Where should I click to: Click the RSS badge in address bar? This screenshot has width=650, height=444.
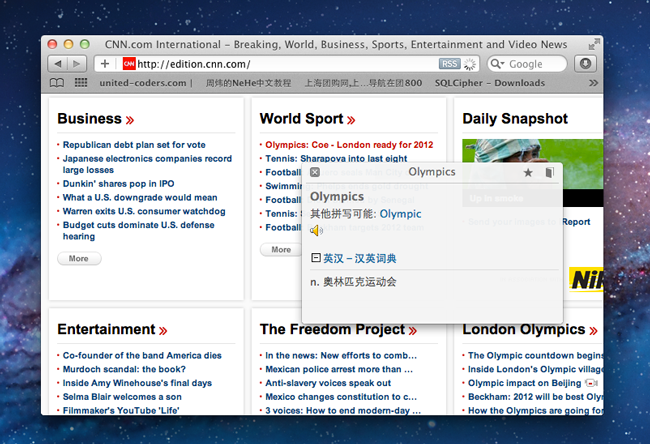pos(449,64)
